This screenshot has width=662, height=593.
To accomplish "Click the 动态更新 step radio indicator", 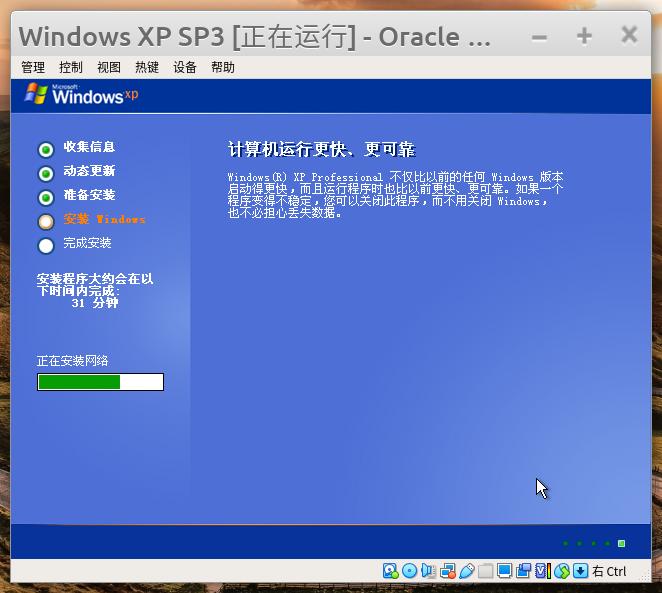I will tap(46, 173).
